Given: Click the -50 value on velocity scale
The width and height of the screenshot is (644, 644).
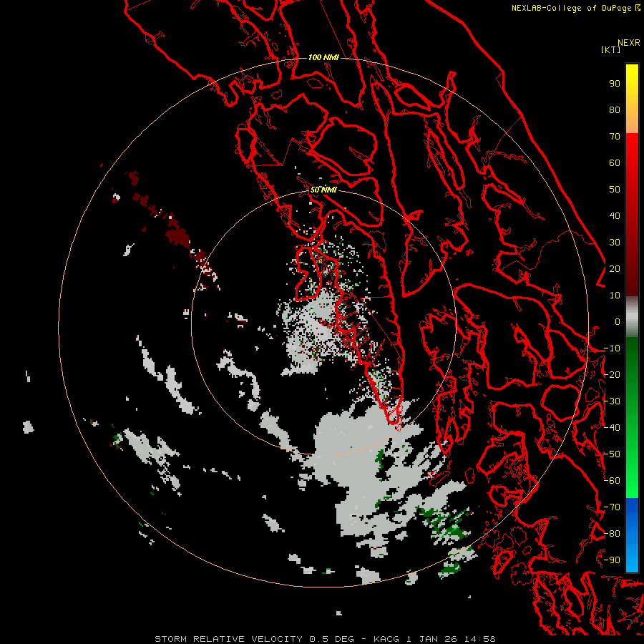Looking at the screenshot, I should 612,454.
